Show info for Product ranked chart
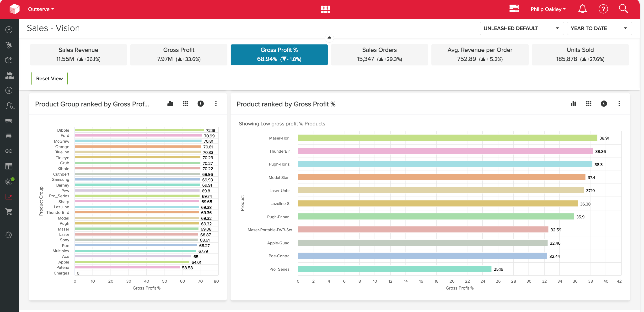The height and width of the screenshot is (312, 644). (x=603, y=103)
